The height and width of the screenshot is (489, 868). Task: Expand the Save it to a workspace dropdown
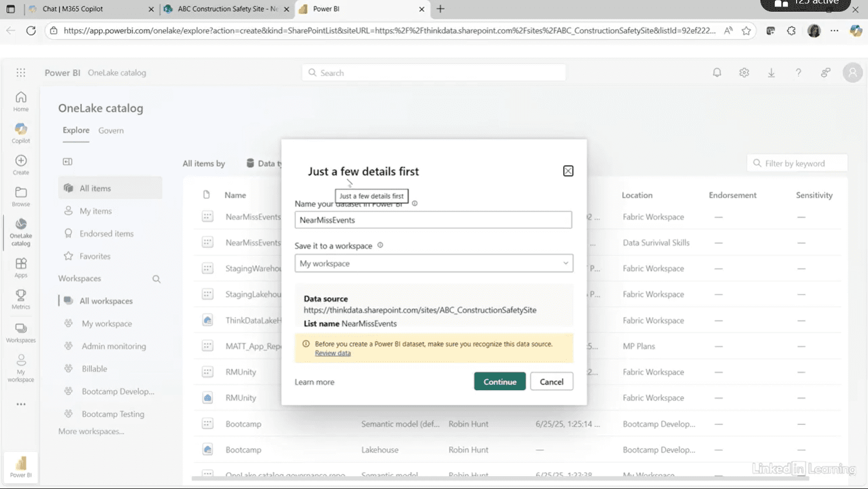[565, 263]
